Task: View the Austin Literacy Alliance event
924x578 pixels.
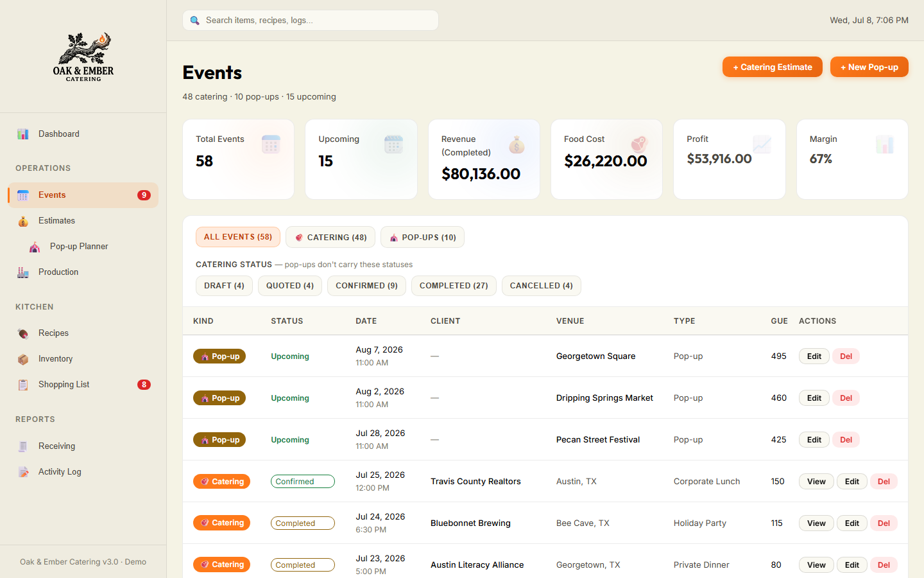Action: pyautogui.click(x=816, y=565)
